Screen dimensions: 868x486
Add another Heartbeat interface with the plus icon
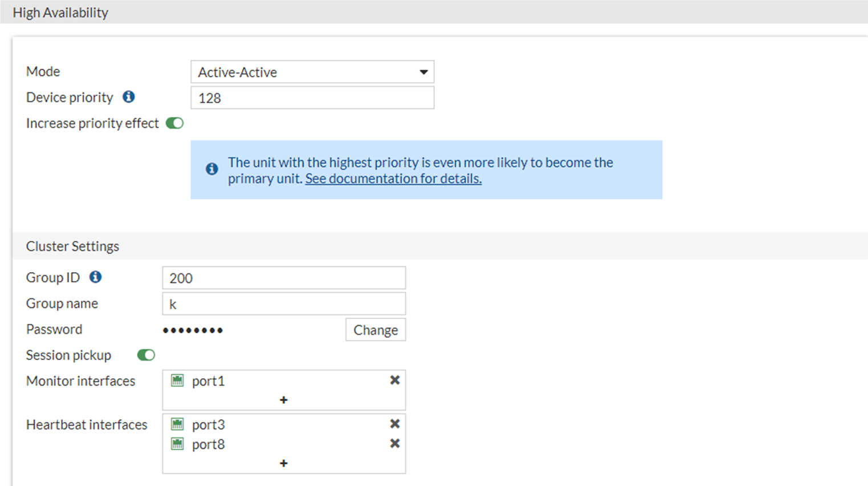click(x=284, y=463)
